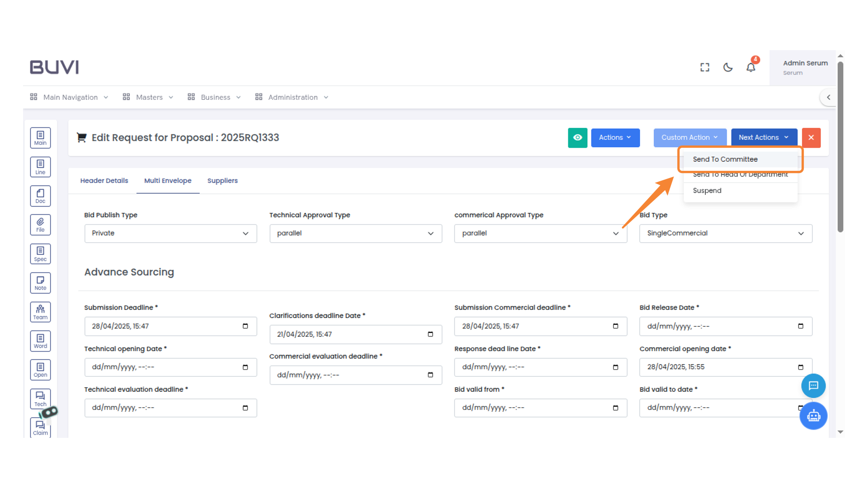Switch to the Suppliers tab
This screenshot has height=488, width=868.
(222, 181)
